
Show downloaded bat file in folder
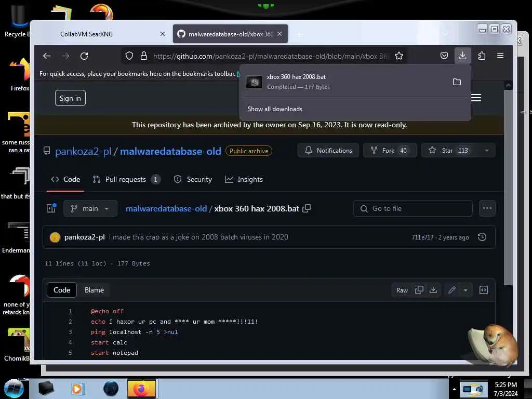pyautogui.click(x=457, y=82)
